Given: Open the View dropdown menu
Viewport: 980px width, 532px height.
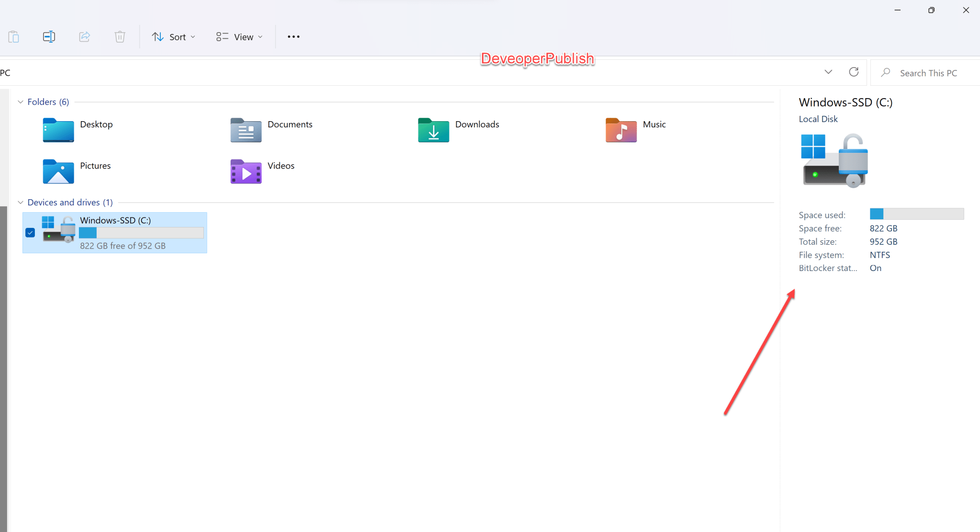Looking at the screenshot, I should pos(239,37).
